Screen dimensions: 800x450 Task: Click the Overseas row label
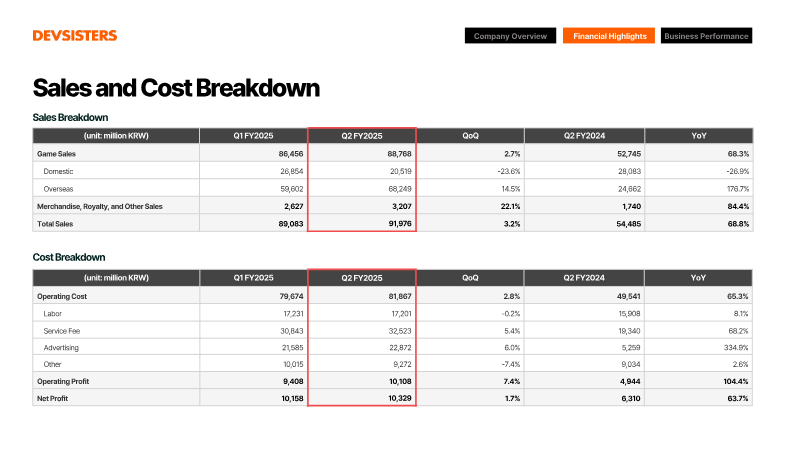pyautogui.click(x=58, y=189)
